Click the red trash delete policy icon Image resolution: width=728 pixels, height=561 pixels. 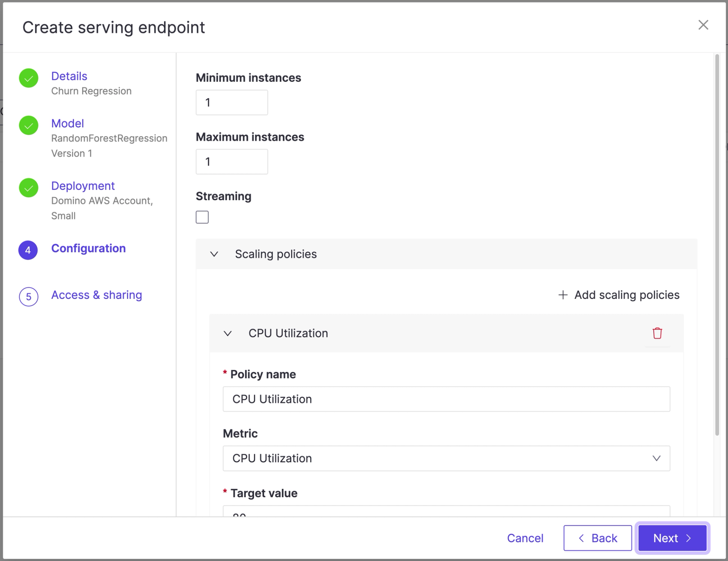pos(657,333)
